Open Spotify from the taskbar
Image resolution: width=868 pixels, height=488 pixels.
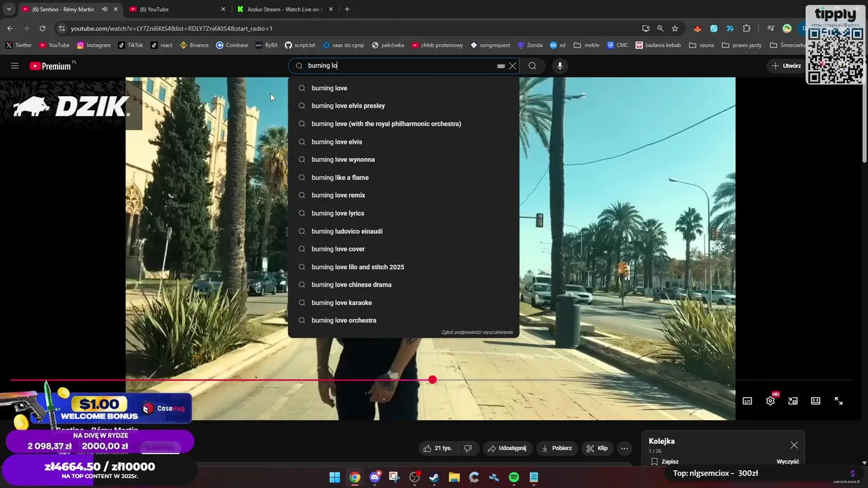click(514, 477)
